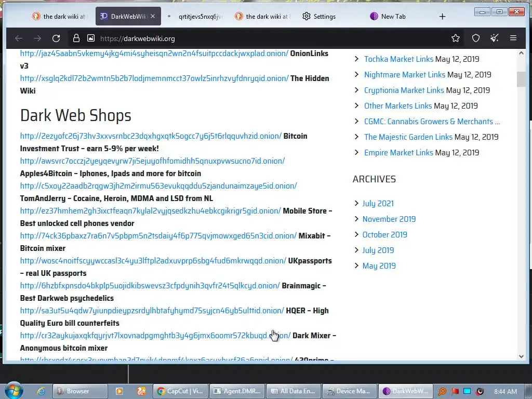Close the DarkWebWiki tab
532x399 pixels.
(153, 16)
